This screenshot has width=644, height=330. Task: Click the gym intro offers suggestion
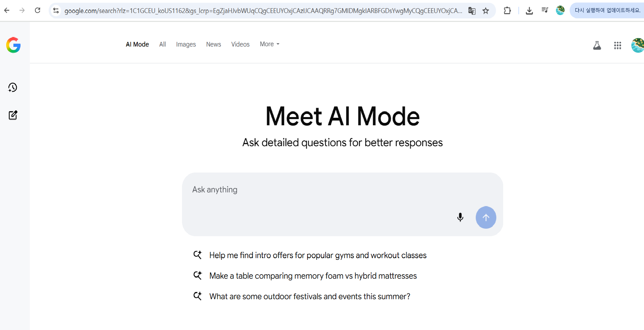click(318, 255)
